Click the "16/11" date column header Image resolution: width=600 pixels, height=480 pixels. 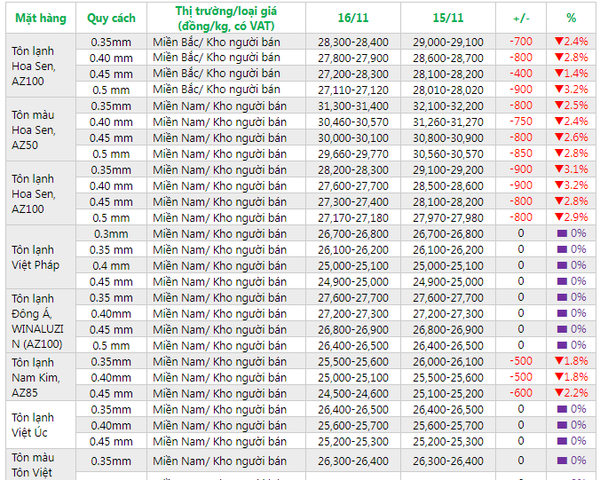click(x=353, y=18)
